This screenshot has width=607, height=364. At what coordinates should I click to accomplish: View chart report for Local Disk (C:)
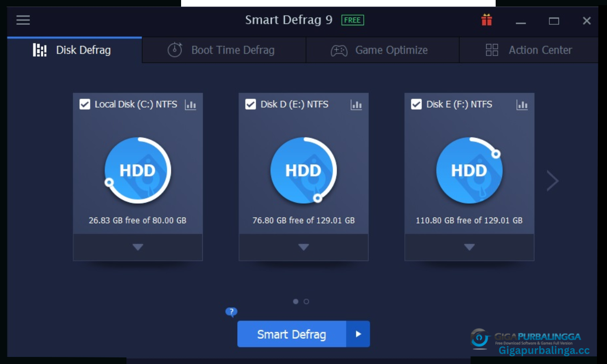tap(190, 105)
